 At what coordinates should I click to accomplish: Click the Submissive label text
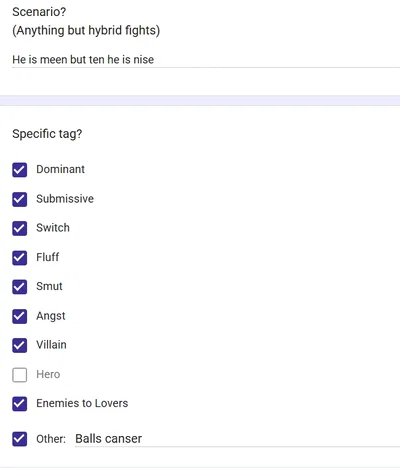pyautogui.click(x=65, y=199)
